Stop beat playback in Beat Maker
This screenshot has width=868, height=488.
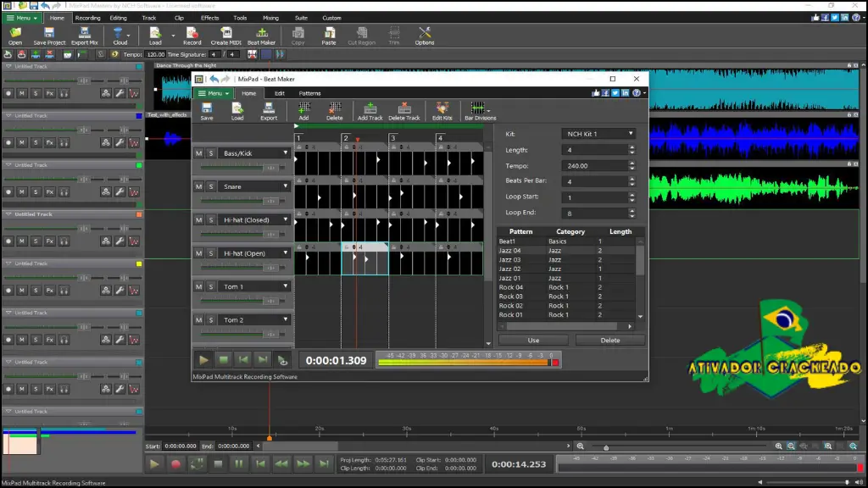point(224,360)
